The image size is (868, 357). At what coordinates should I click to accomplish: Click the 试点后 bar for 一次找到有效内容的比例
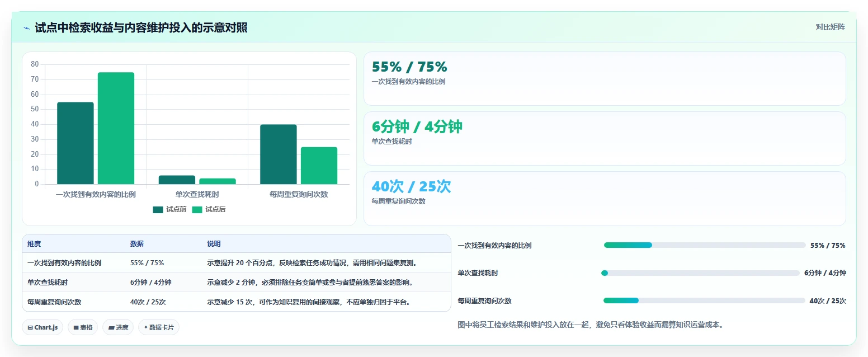tap(116, 128)
